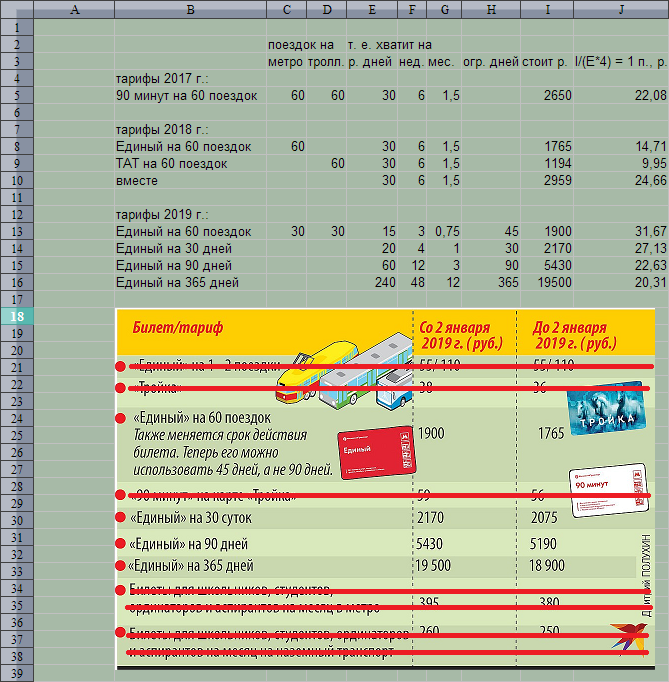Click cell '90 минут на 60 поездок'
This screenshot has width=669, height=682.
coord(191,96)
